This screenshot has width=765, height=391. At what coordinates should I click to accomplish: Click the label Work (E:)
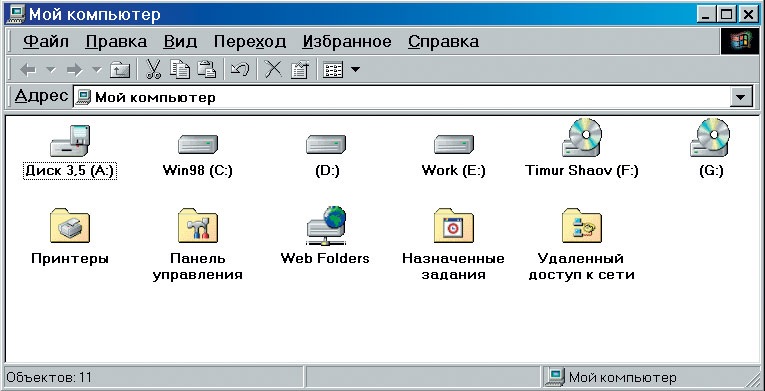pyautogui.click(x=454, y=171)
